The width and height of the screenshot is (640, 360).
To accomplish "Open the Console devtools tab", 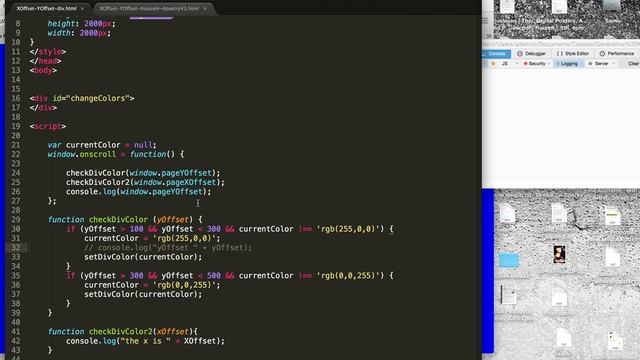I will click(x=496, y=53).
